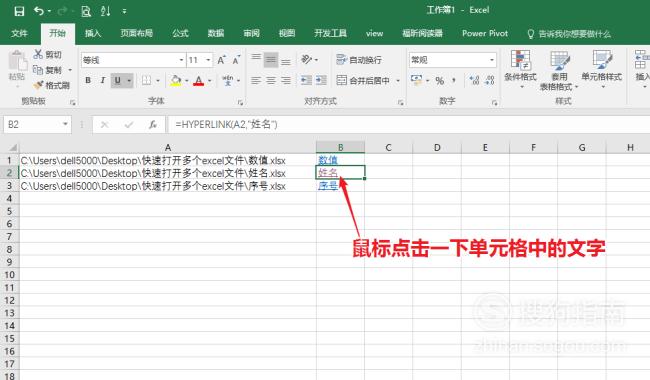
Task: Click the 粘贴 paste button
Action: (17, 65)
